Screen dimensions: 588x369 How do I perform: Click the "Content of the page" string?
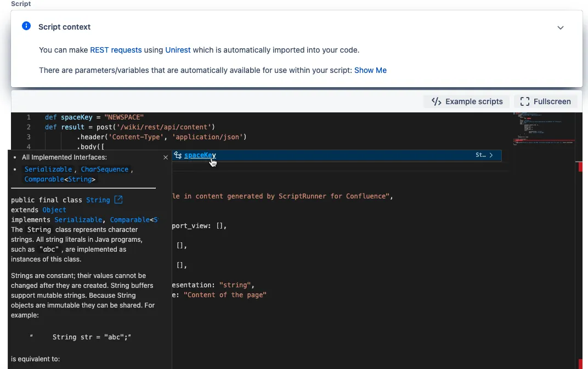tap(225, 295)
